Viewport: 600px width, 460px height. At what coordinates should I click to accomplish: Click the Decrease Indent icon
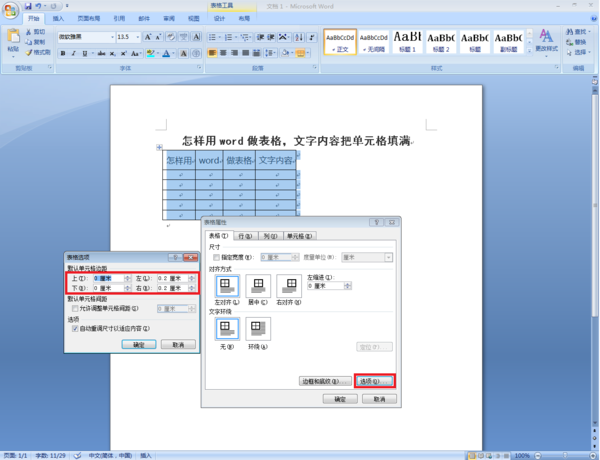tap(260, 37)
